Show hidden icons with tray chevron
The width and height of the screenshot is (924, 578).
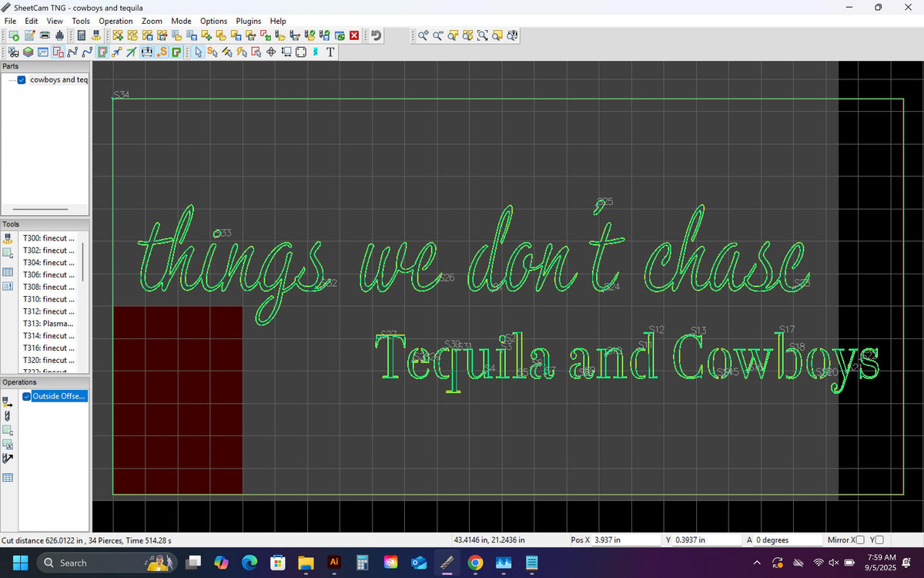(x=756, y=563)
